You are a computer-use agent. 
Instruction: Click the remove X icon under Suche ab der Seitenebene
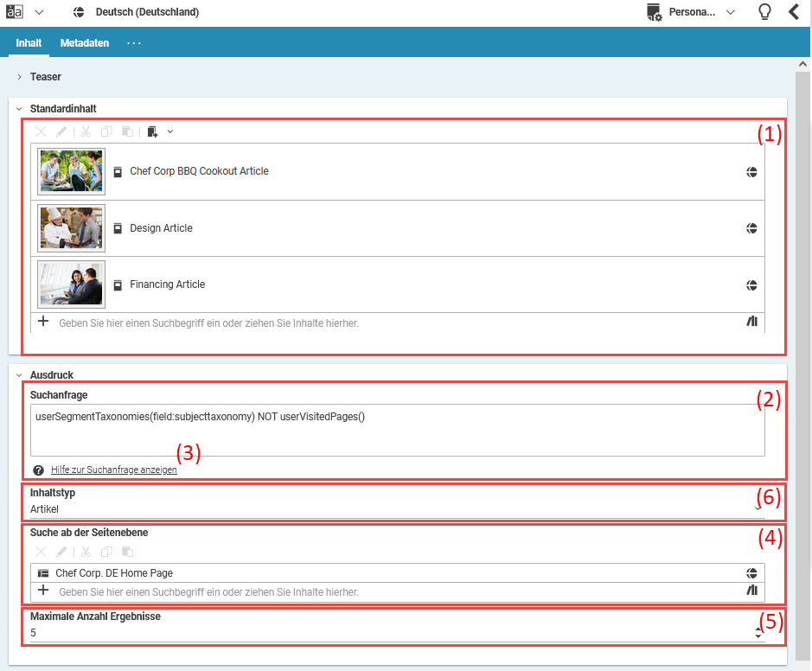click(x=41, y=552)
